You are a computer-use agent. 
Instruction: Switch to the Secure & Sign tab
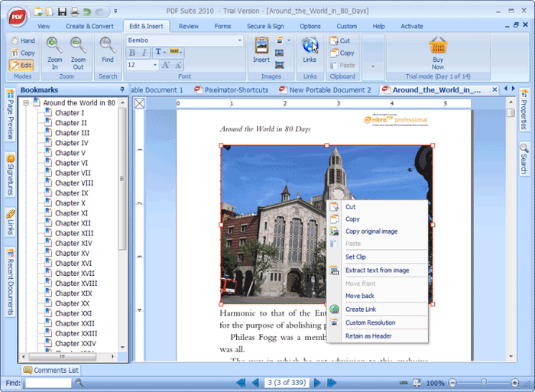(x=266, y=26)
